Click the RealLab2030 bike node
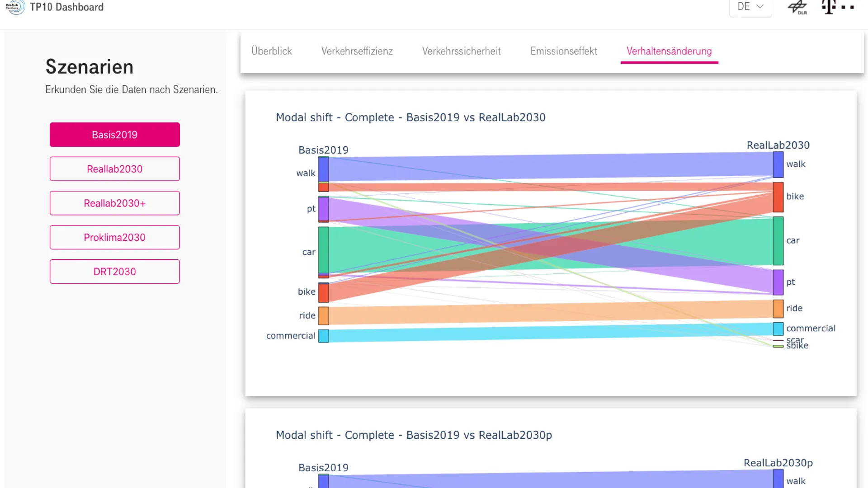Viewport: 868px width, 488px height. tap(778, 197)
